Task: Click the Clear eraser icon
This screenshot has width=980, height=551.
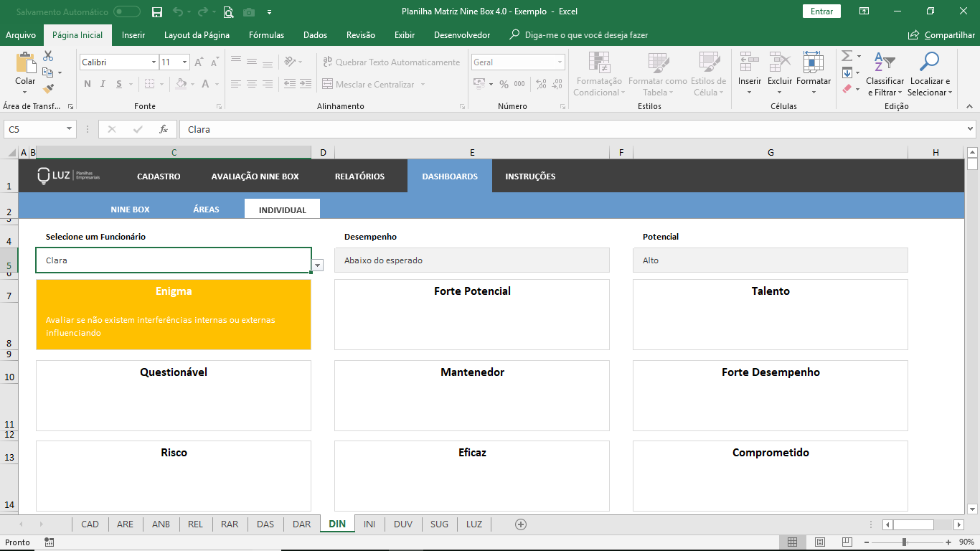Action: pos(847,89)
